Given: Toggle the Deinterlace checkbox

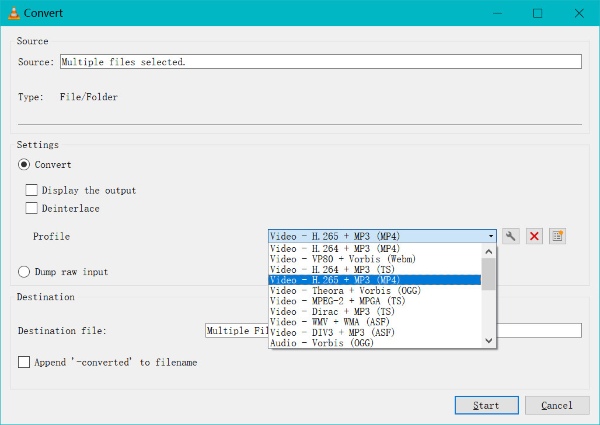Looking at the screenshot, I should click(x=32, y=208).
